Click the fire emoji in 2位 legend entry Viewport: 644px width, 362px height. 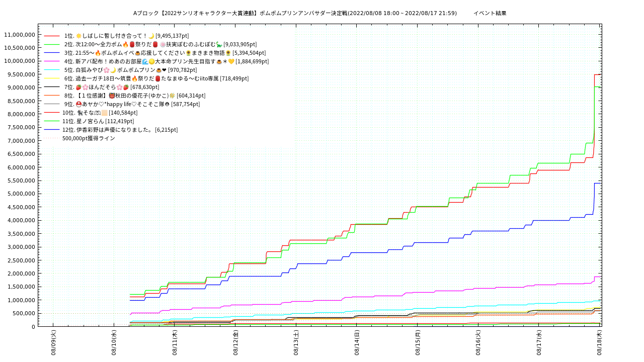[x=125, y=45]
